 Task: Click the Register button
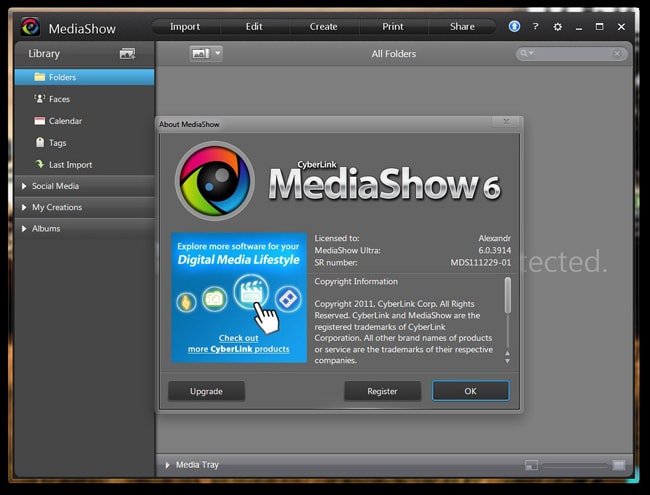(x=382, y=391)
